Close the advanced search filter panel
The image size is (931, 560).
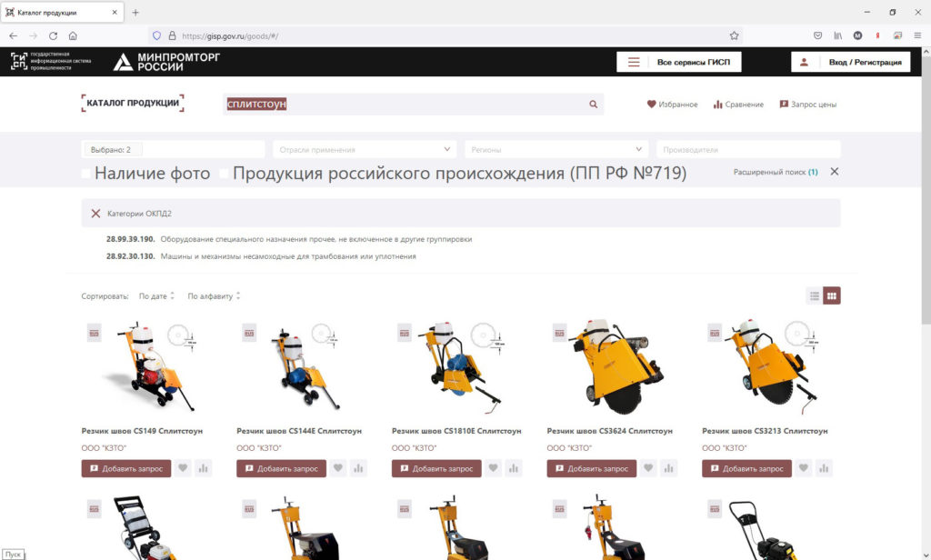(835, 172)
